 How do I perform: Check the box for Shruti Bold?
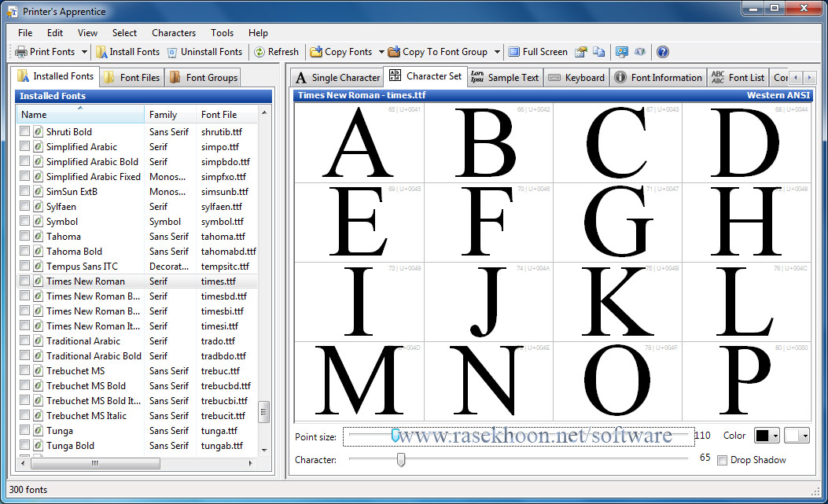point(25,131)
